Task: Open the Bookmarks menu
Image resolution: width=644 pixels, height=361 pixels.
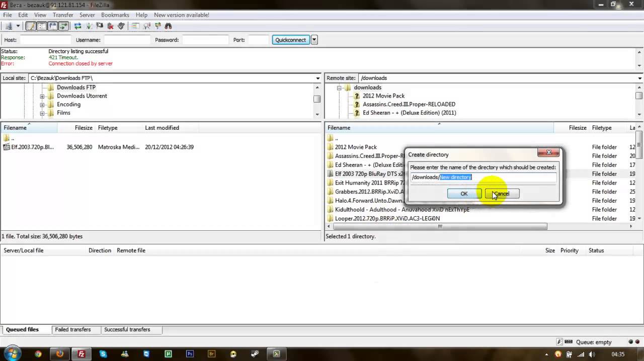Action: [115, 15]
